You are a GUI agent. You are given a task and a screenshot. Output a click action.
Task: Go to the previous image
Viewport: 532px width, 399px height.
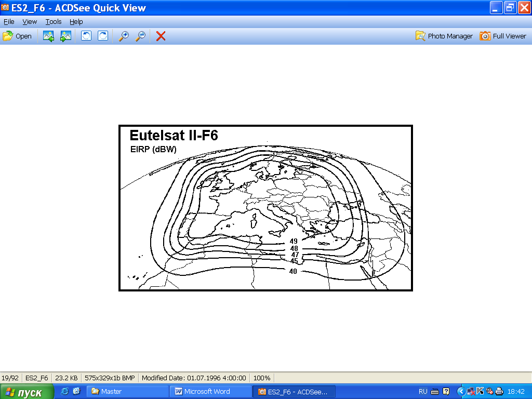[x=48, y=36]
